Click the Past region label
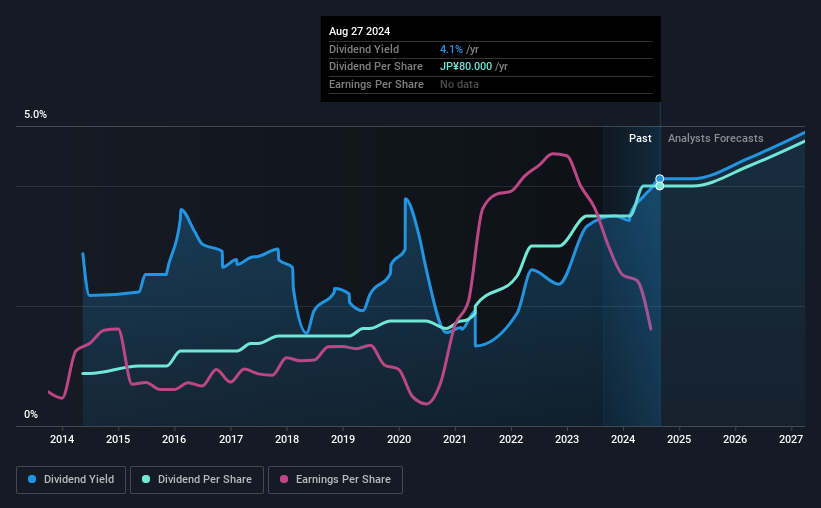The image size is (821, 508). tap(640, 138)
